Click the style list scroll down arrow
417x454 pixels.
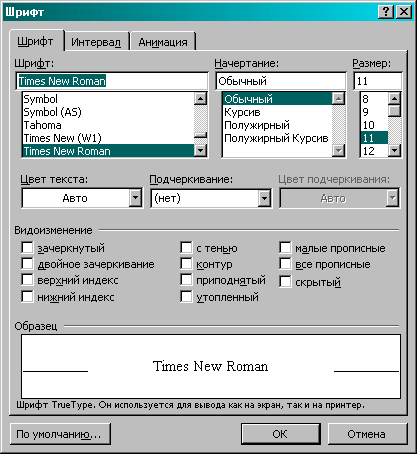point(338,151)
